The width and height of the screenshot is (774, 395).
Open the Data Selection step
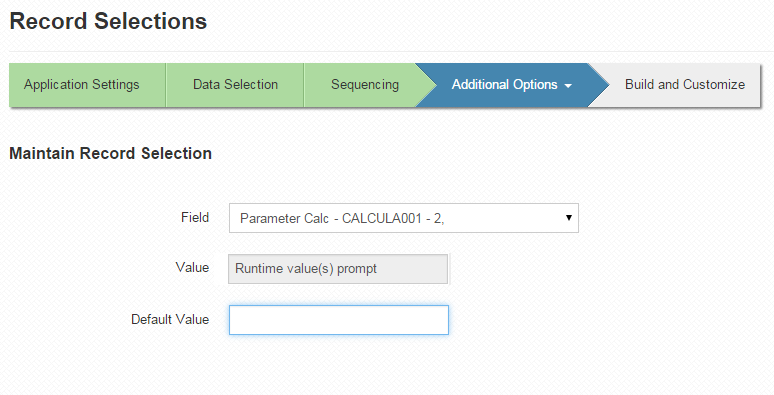pyautogui.click(x=235, y=84)
